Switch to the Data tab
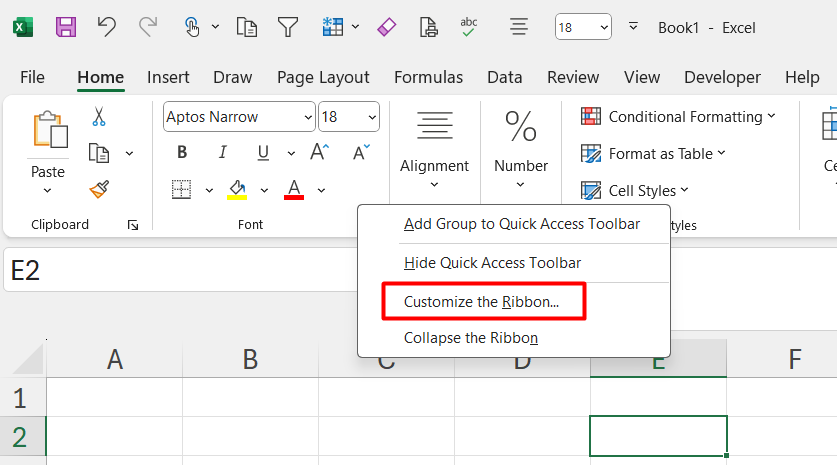Image resolution: width=837 pixels, height=465 pixels. click(504, 77)
